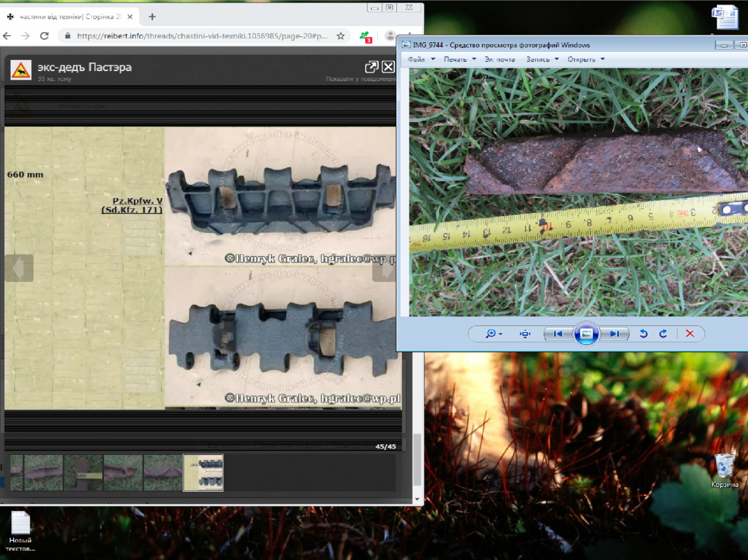Screen dimensions: 748x560
Task: Start slideshow with center round button
Action: tap(586, 334)
